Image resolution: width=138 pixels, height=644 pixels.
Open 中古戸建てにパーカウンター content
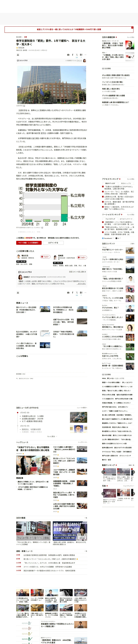[113, 250]
